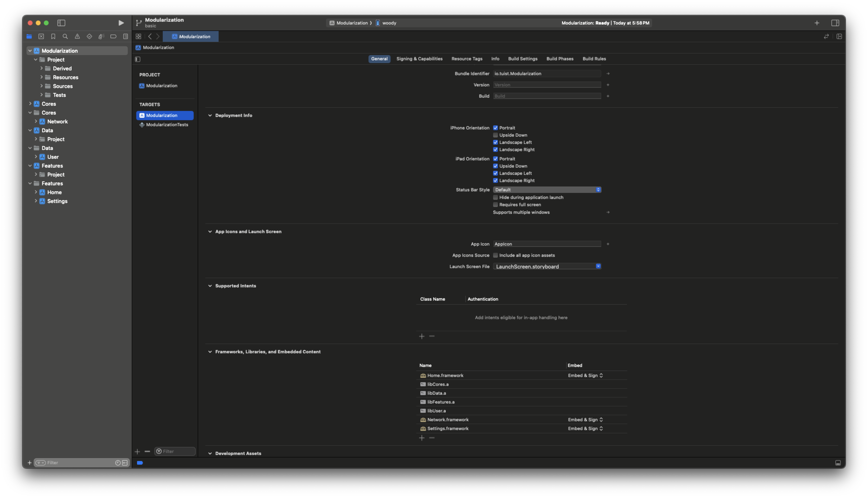Open the Supports multiple windows arrow link

point(608,212)
